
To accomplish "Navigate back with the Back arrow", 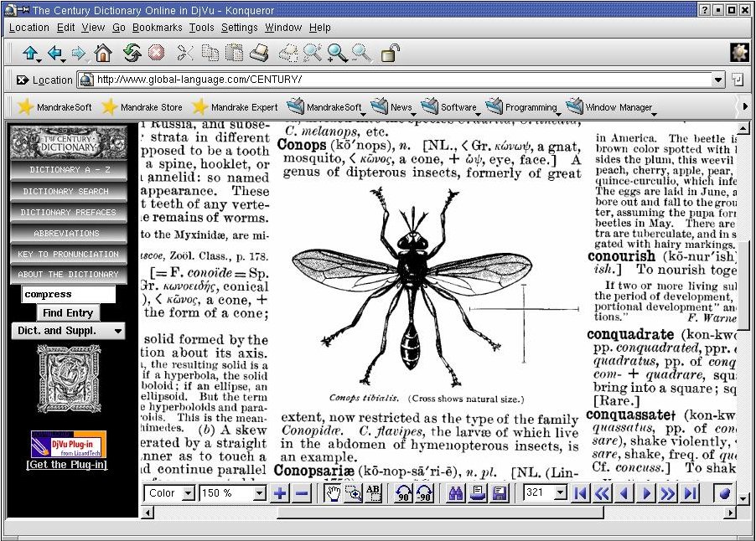I will 55,53.
